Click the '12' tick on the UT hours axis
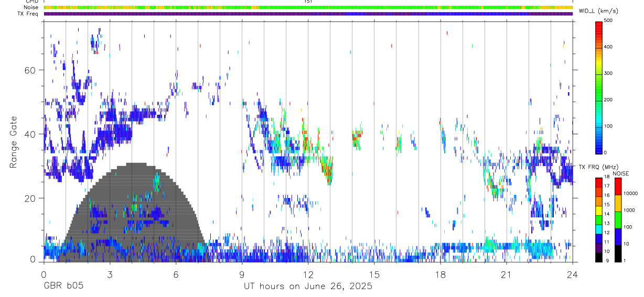Image resolution: width=644 pixels, height=297 pixels. pyautogui.click(x=308, y=274)
